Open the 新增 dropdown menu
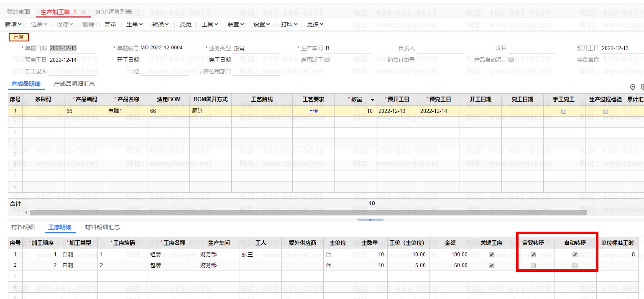Viewport: 644px width, 299px height. pos(13,24)
